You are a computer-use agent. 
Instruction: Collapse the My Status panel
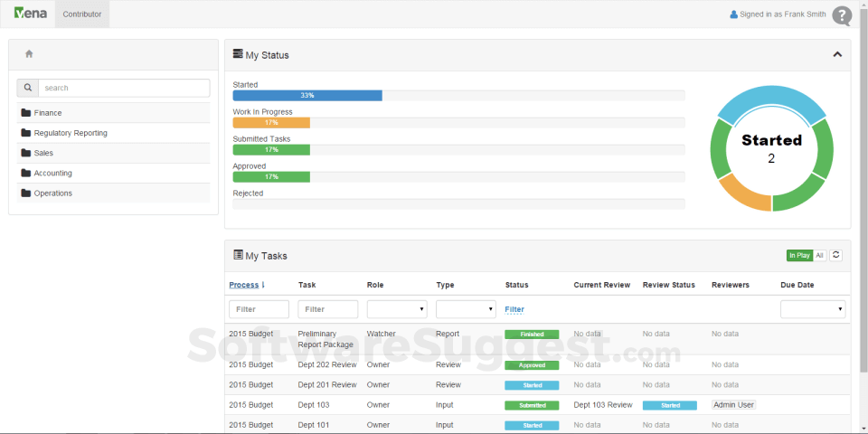coord(837,54)
